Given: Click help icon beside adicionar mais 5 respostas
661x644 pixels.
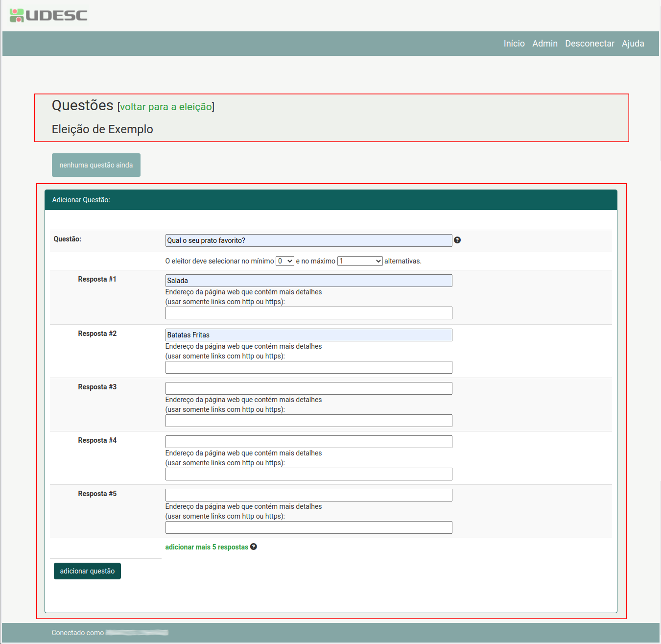Looking at the screenshot, I should [x=254, y=547].
